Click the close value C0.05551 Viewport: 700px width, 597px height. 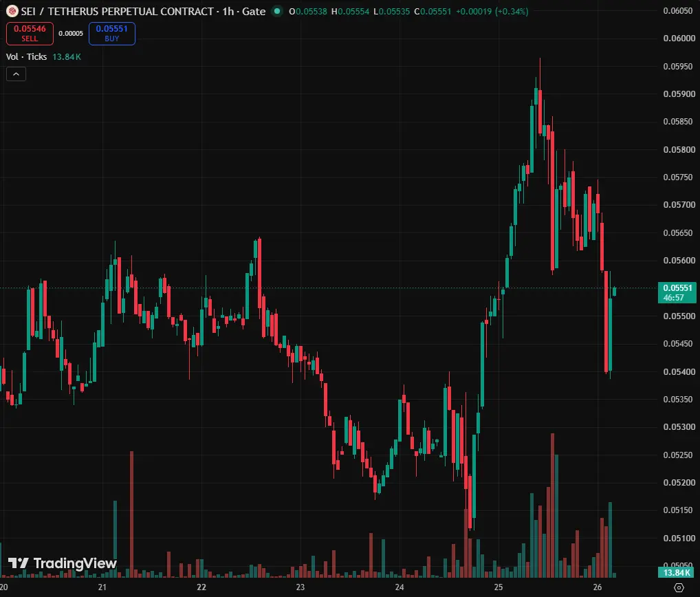tap(433, 11)
